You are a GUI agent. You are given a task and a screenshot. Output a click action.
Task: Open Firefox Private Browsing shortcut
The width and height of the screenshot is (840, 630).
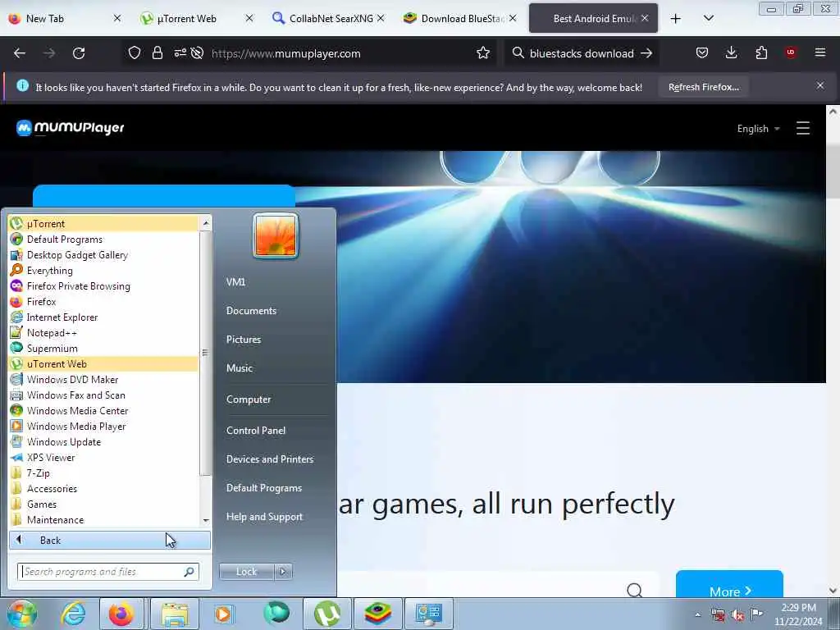[103, 285]
